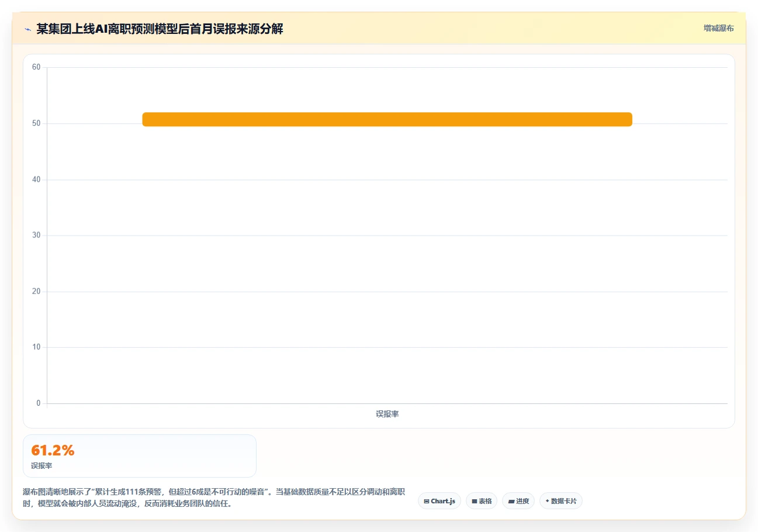Click the orange waterfall bar for 误报率
Viewport: 758px width, 532px height.
pos(387,119)
